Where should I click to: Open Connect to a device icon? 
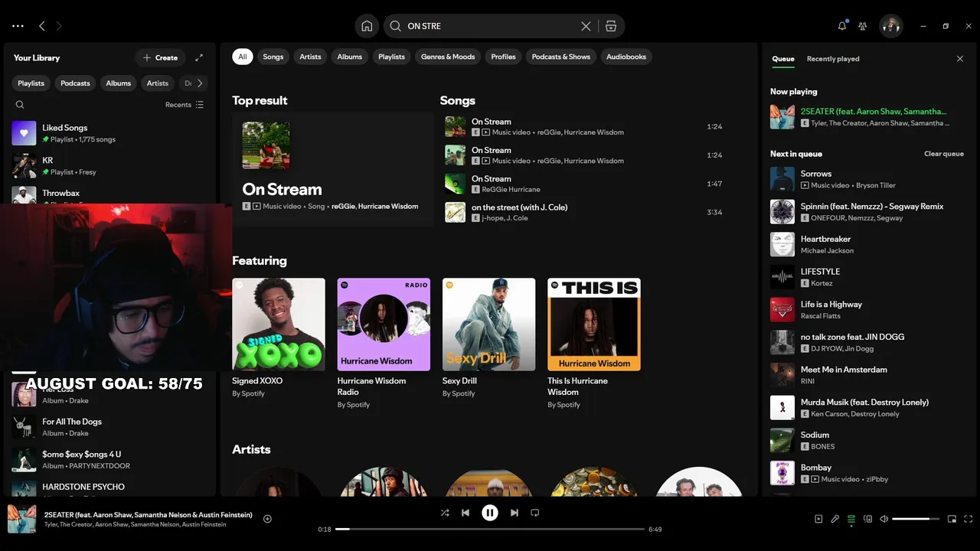coord(867,519)
